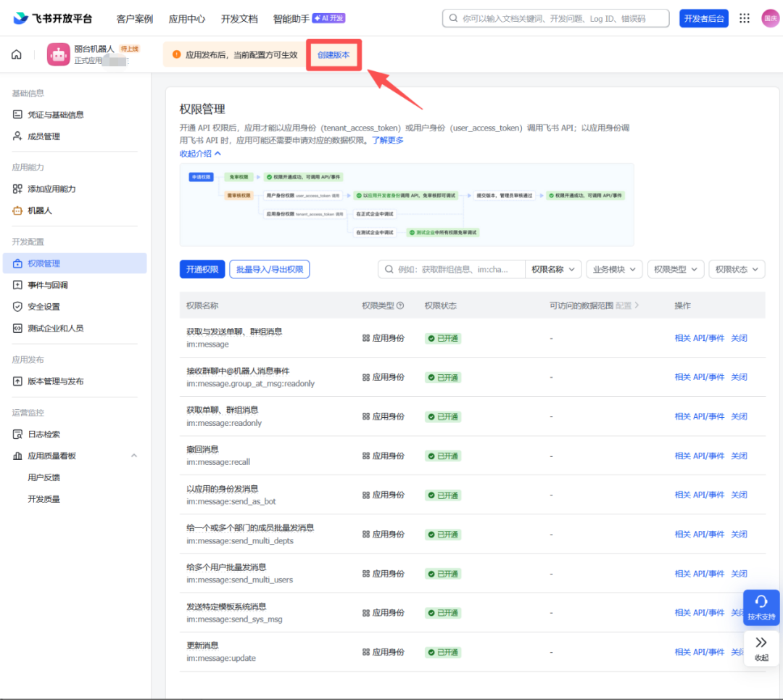Open the apps grid icon

[744, 18]
